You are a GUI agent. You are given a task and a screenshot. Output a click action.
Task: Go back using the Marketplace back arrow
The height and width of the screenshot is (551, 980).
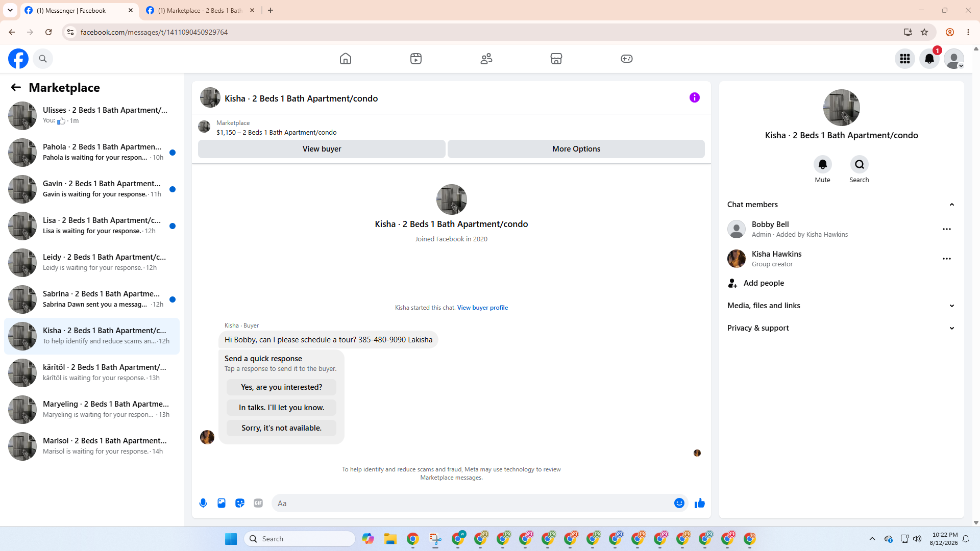16,87
